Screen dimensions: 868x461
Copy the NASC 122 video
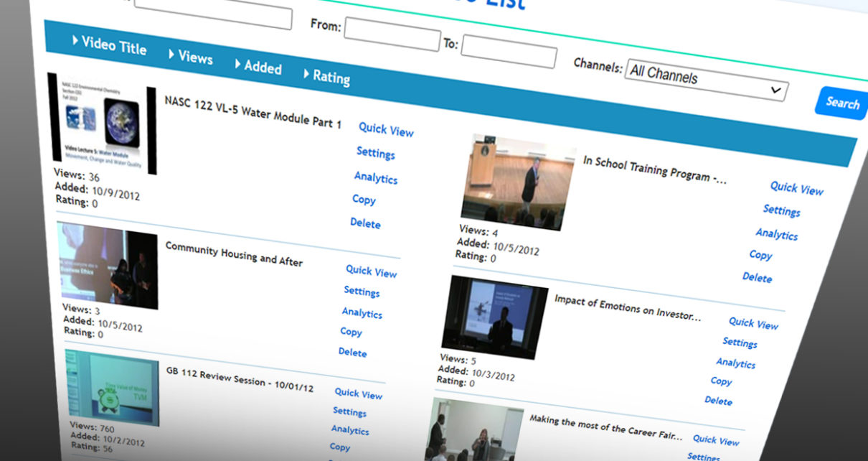click(364, 199)
